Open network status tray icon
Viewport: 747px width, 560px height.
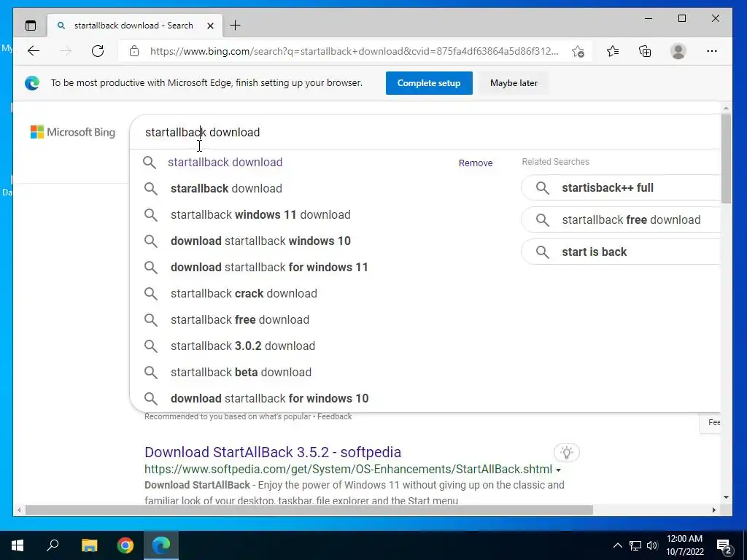pos(635,545)
